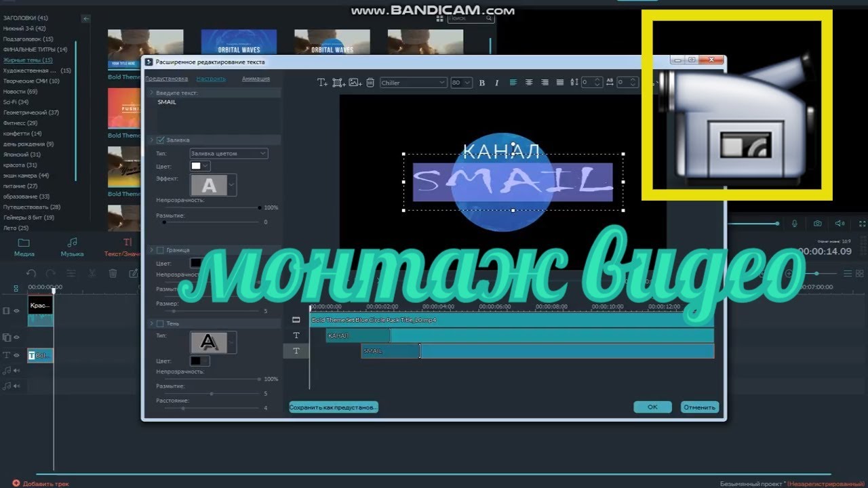Switch to the Настроить tab
The width and height of the screenshot is (868, 488).
(211, 79)
